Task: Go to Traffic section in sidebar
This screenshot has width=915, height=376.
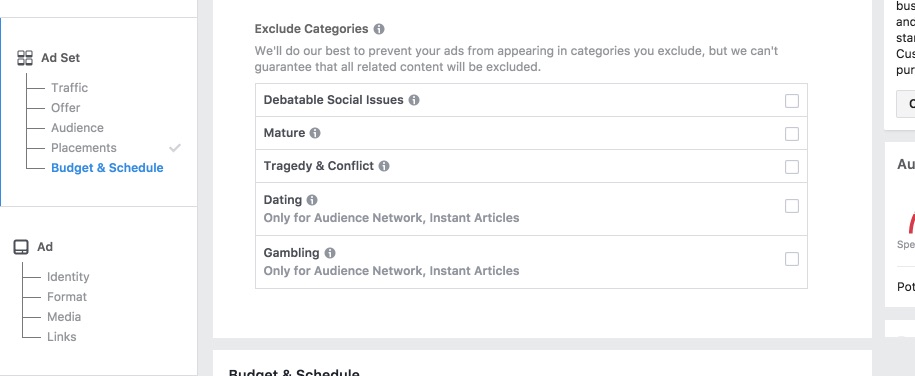Action: click(x=69, y=88)
